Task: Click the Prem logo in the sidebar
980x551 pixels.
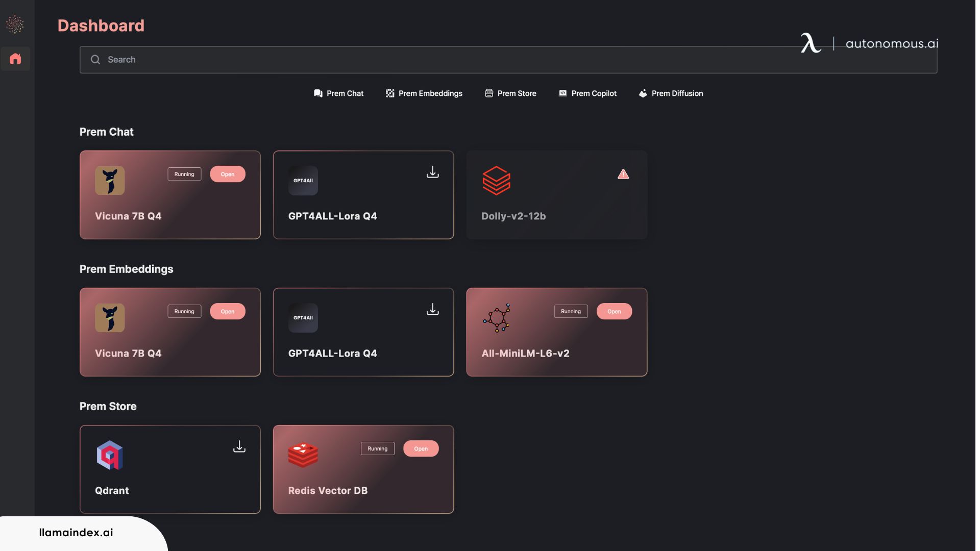Action: click(x=15, y=24)
